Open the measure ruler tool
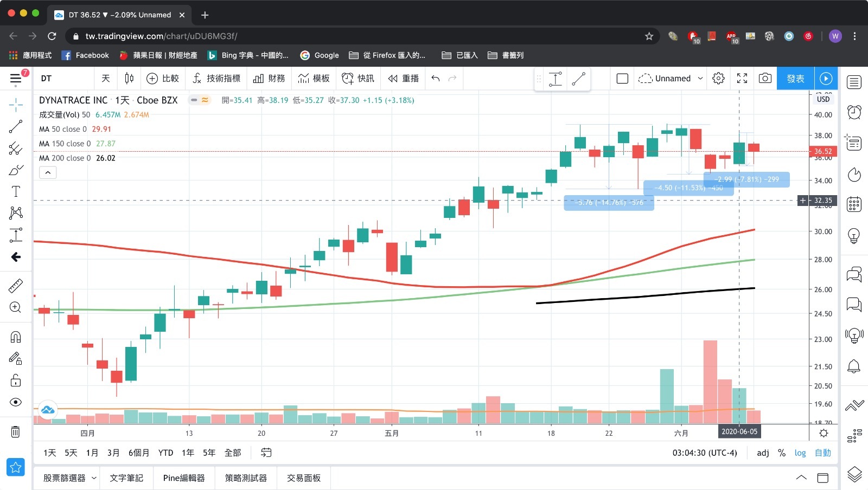This screenshot has height=490, width=868. click(x=16, y=286)
